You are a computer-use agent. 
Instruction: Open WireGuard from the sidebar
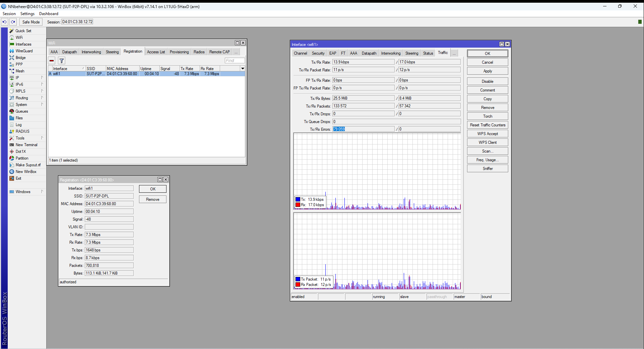pos(24,51)
